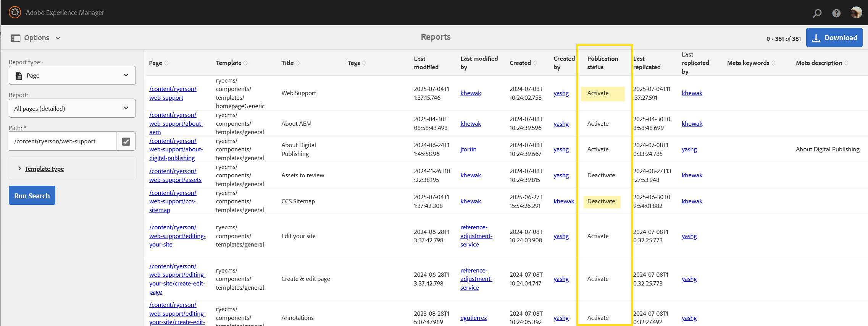
Task: Open the search magnifier icon
Action: (817, 13)
